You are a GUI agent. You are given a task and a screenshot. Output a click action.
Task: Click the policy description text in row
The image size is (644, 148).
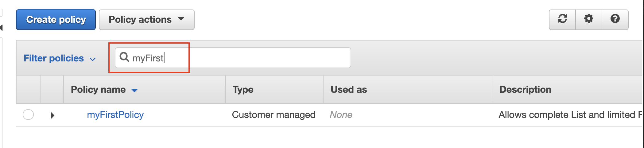pos(570,115)
